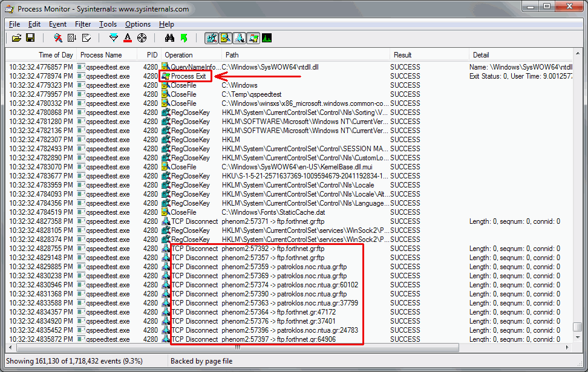Click the Include Process From Window target icon
Viewport: 588px width, 372px height.
click(x=142, y=38)
